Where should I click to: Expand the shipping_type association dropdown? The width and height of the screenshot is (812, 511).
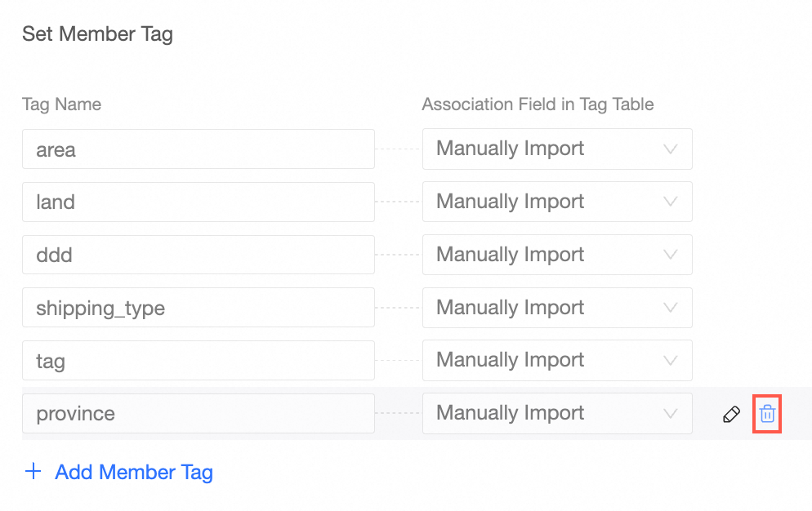[x=556, y=308]
